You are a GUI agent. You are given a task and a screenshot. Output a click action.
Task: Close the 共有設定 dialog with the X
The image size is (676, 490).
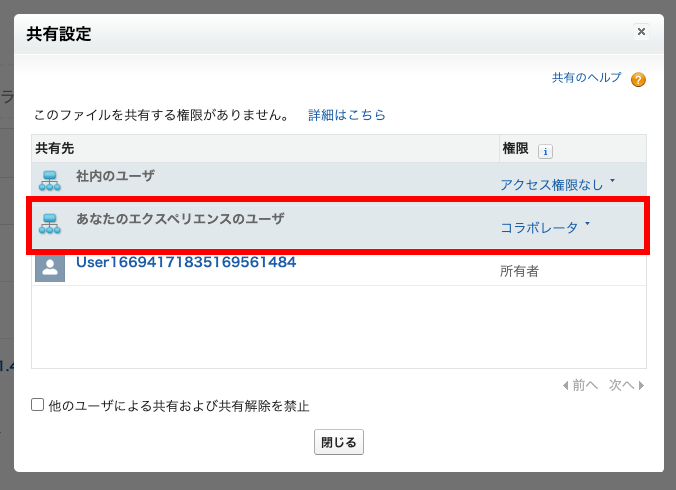(641, 32)
